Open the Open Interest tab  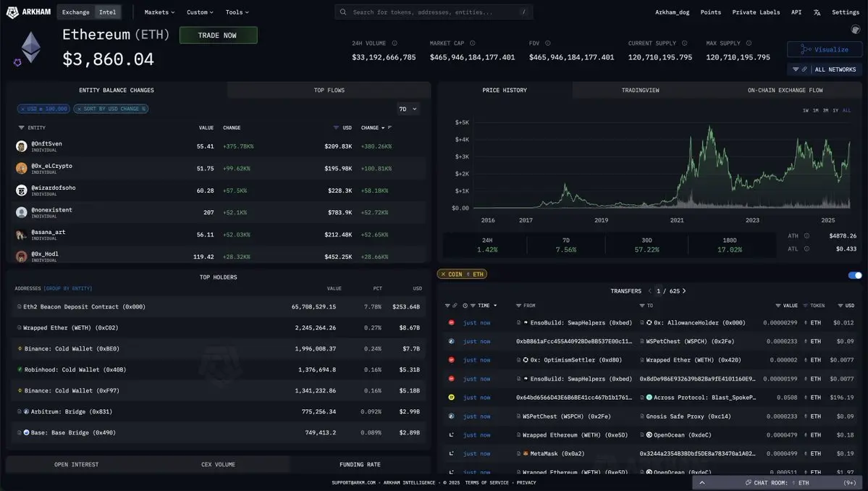coord(77,464)
